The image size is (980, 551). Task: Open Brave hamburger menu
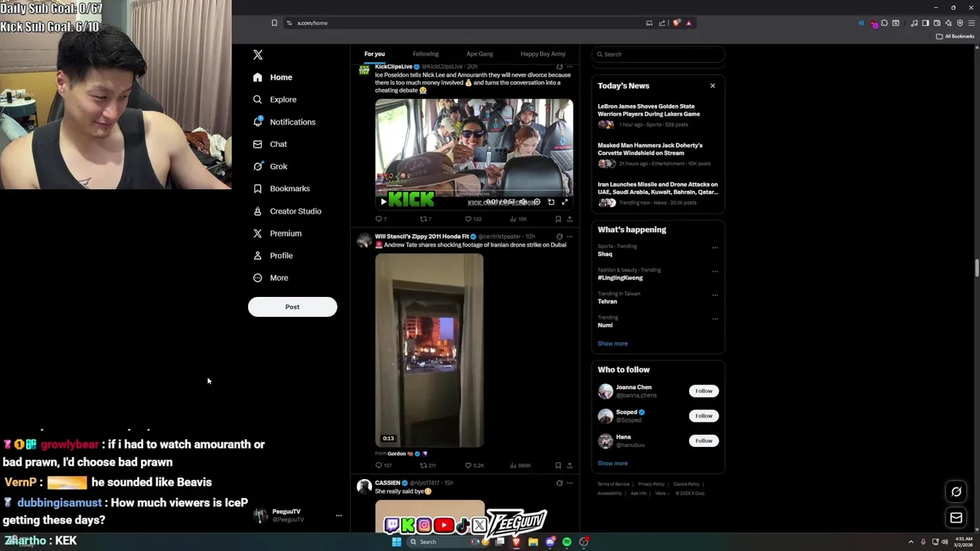coord(970,23)
